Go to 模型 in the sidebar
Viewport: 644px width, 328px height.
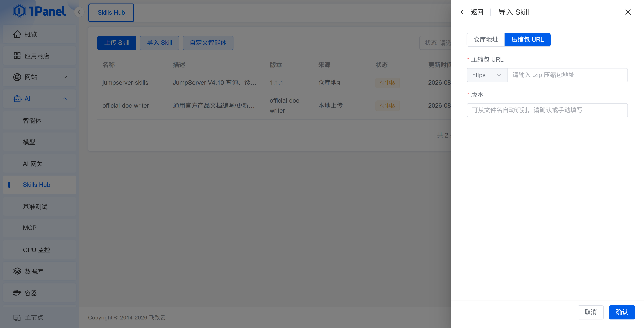40,142
